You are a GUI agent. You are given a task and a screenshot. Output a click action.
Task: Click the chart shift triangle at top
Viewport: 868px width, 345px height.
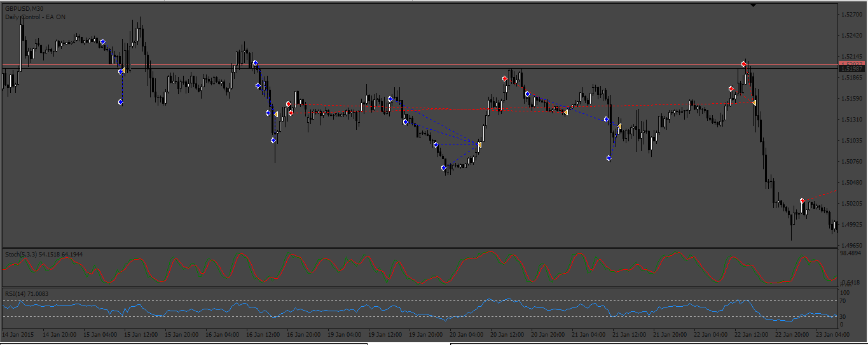tap(754, 5)
